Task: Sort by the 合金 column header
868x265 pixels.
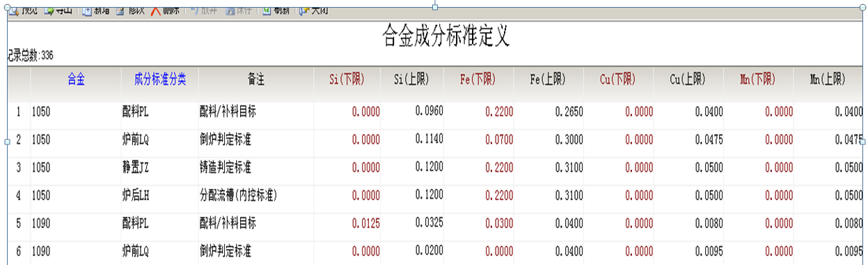Action: coord(76,79)
